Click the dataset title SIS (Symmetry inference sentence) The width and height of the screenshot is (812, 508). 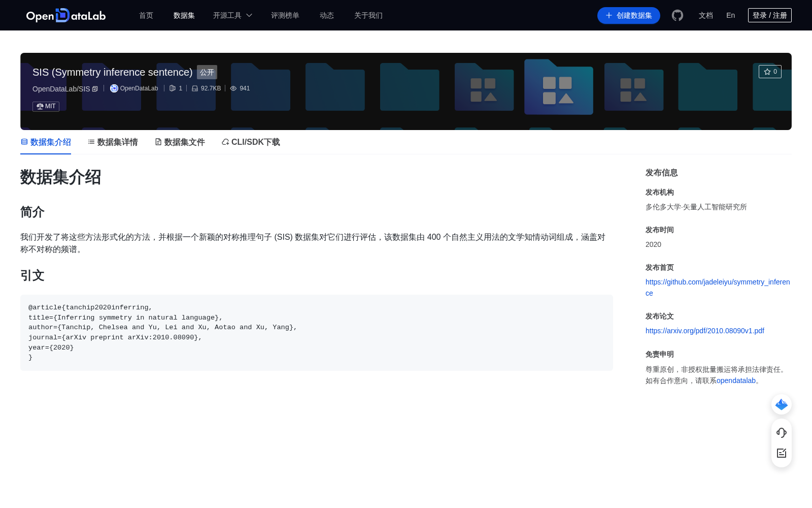[x=113, y=72]
